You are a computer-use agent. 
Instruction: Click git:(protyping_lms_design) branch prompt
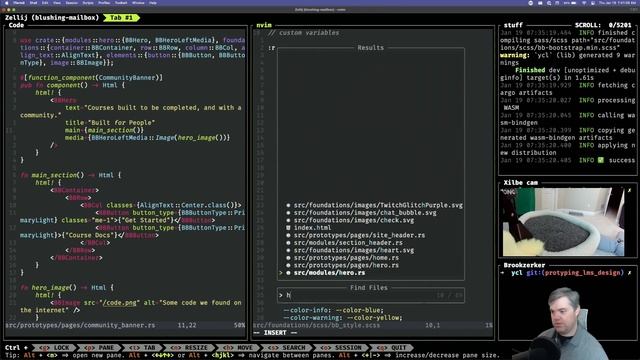(575, 273)
